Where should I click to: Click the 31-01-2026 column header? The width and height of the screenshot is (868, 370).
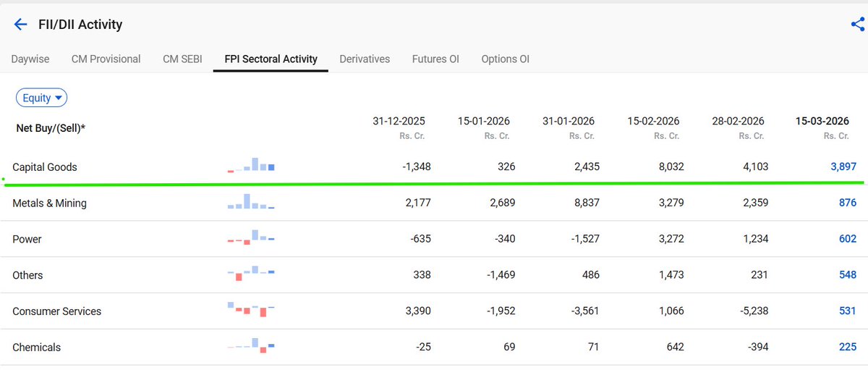click(569, 121)
